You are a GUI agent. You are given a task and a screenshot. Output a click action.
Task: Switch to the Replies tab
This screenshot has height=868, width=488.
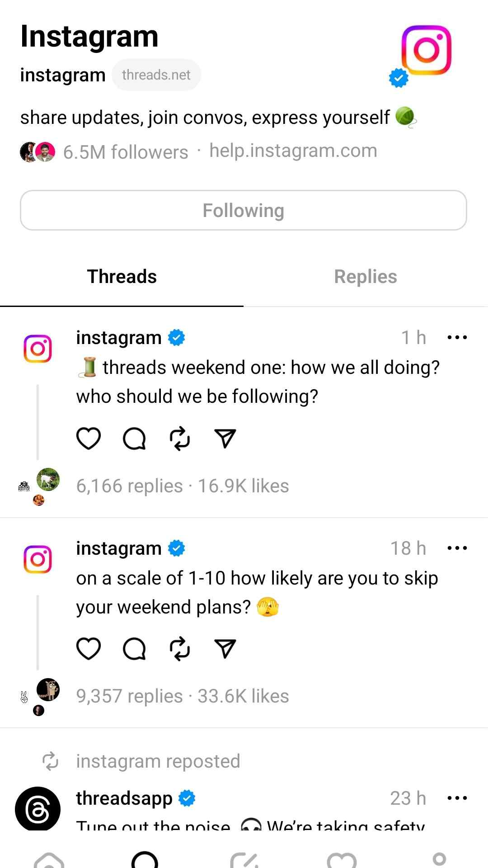click(365, 276)
